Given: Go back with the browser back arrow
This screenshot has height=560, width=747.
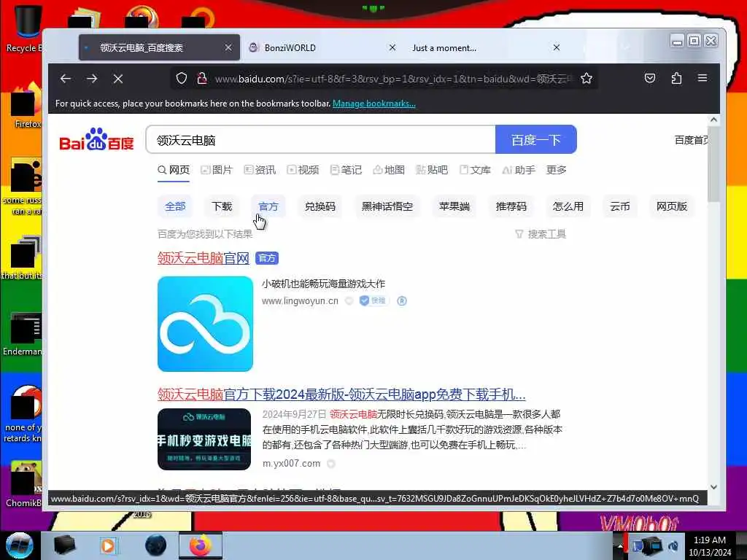Looking at the screenshot, I should (x=66, y=79).
